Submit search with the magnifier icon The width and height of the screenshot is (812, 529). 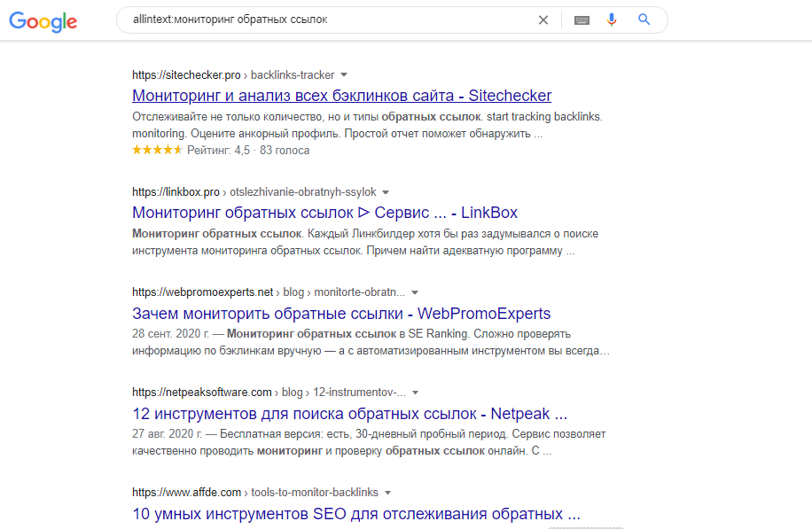coord(644,19)
